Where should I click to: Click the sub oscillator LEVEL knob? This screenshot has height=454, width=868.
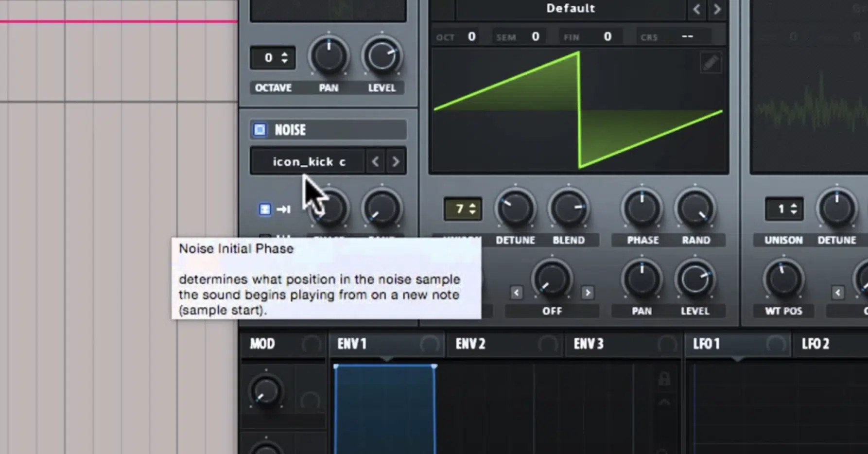tap(382, 57)
